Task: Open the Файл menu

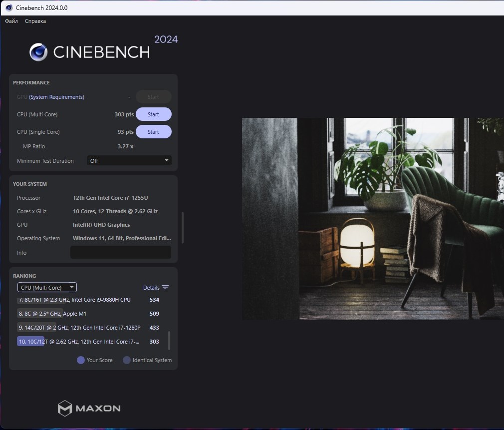Action: tap(11, 21)
